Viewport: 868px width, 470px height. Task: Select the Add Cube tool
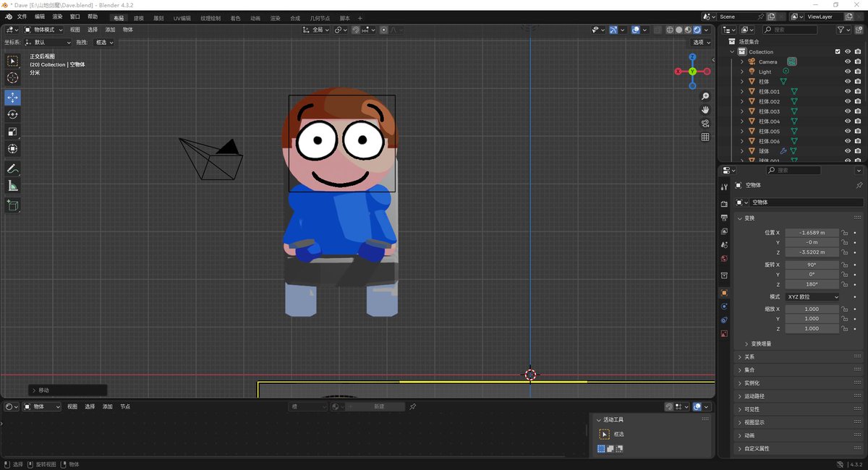pos(12,205)
